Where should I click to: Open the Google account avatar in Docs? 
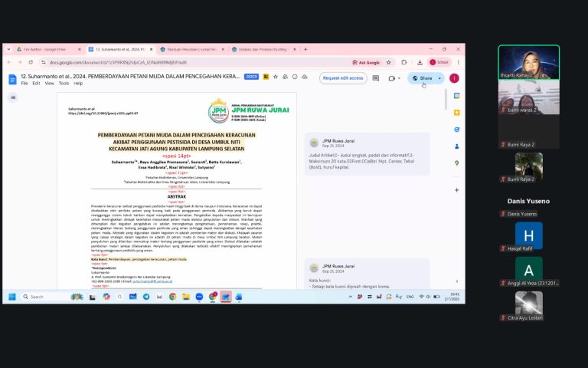tap(454, 78)
